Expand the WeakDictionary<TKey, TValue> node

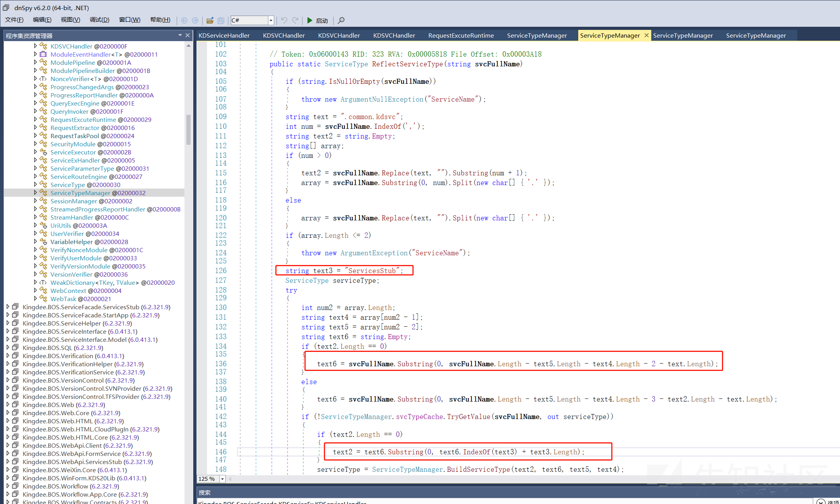pyautogui.click(x=35, y=282)
